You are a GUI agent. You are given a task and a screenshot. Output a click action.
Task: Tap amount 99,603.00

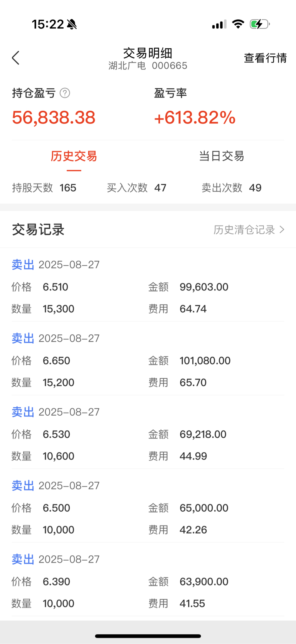point(204,287)
